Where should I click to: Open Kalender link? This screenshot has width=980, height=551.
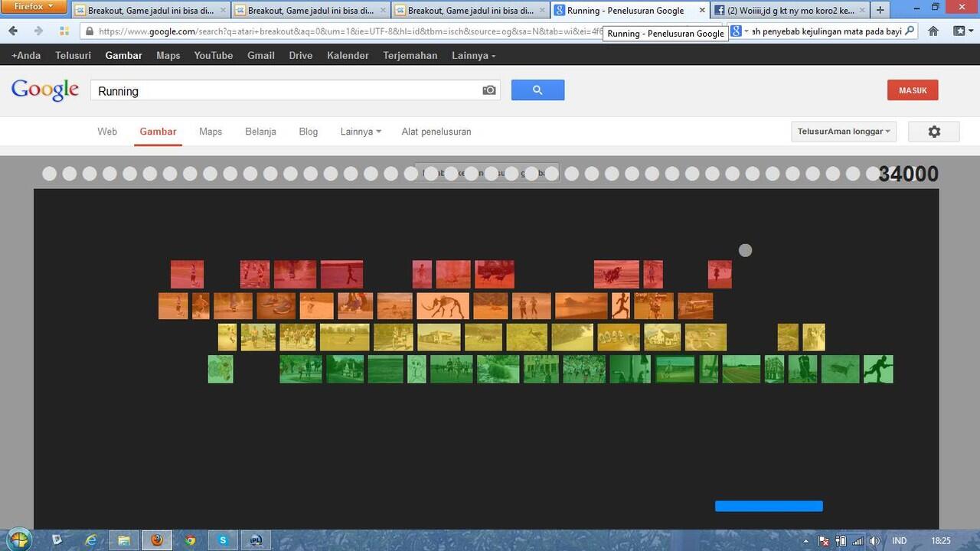pos(348,56)
